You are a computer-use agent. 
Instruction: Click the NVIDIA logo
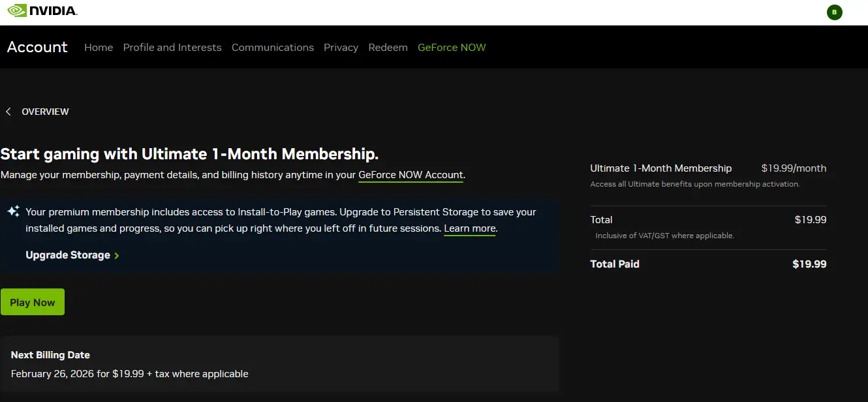(42, 10)
